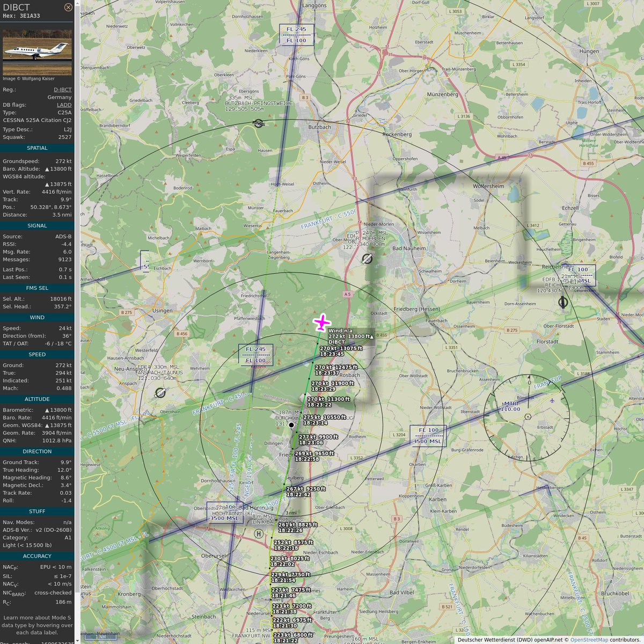This screenshot has width=644, height=644.
Task: Click the track label 261 kt 8825 ft 18:22:26
Action: (298, 528)
